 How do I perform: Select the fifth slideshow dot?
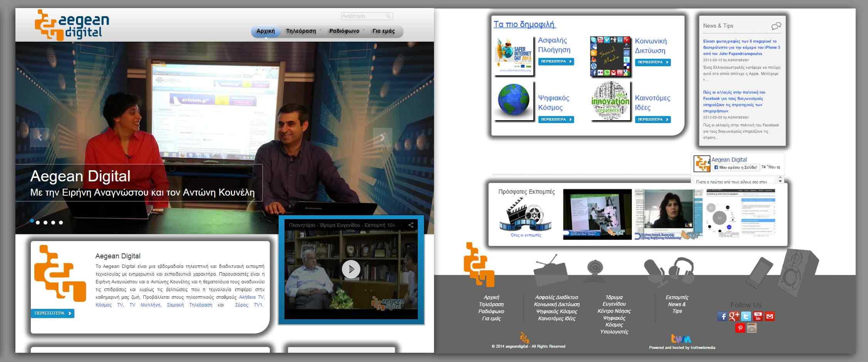point(61,222)
